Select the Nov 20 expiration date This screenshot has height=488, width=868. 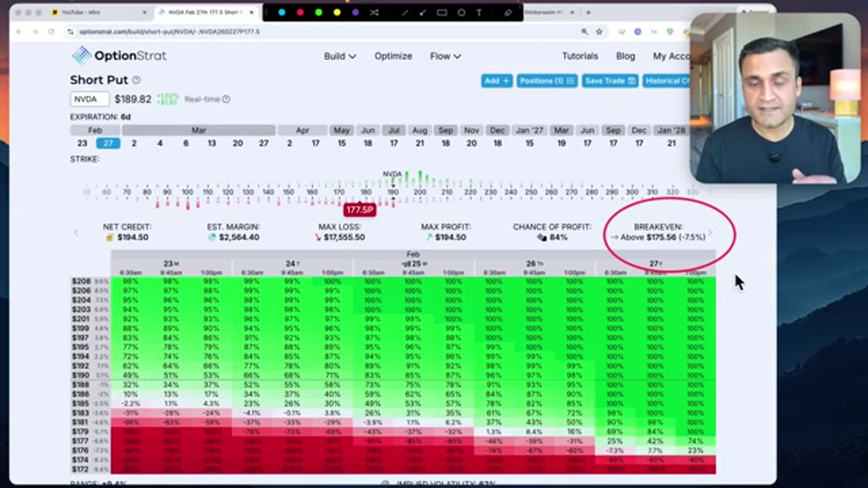(x=471, y=144)
